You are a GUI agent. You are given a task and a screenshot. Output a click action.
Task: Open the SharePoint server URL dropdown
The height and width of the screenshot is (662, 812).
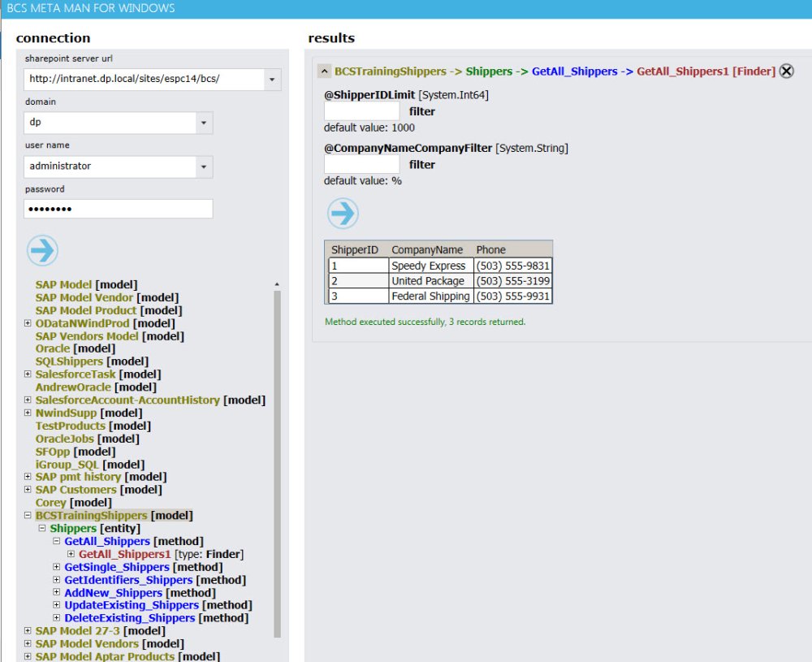click(x=271, y=80)
